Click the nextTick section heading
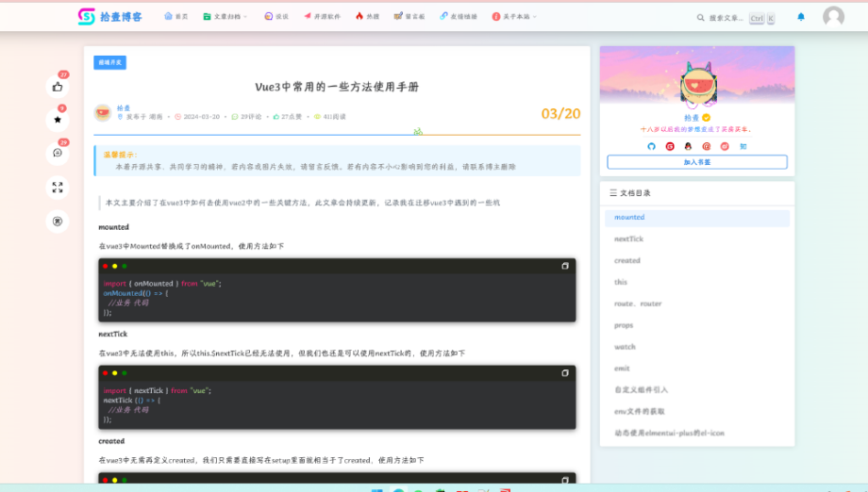This screenshot has height=492, width=868. [113, 334]
